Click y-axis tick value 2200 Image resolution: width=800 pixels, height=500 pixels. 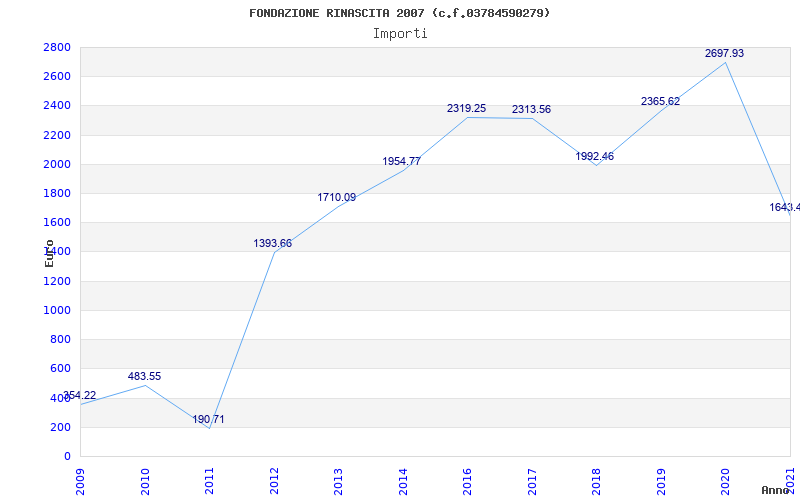(57, 135)
